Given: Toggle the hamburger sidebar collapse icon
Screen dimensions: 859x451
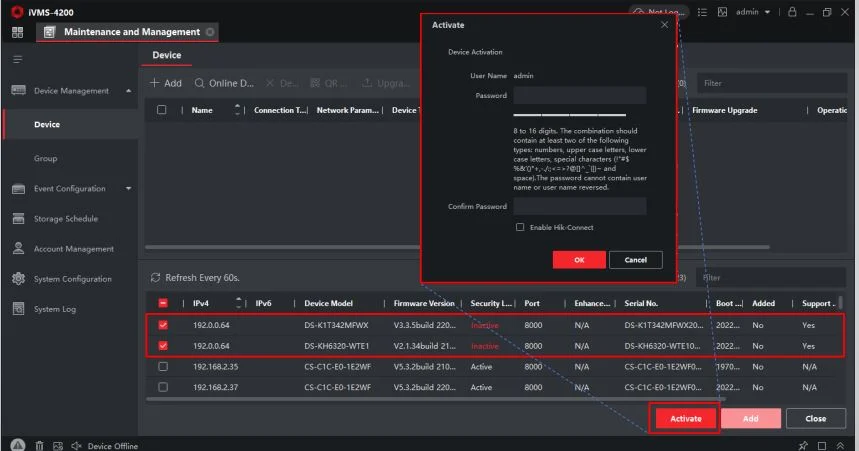Looking at the screenshot, I should tap(18, 59).
